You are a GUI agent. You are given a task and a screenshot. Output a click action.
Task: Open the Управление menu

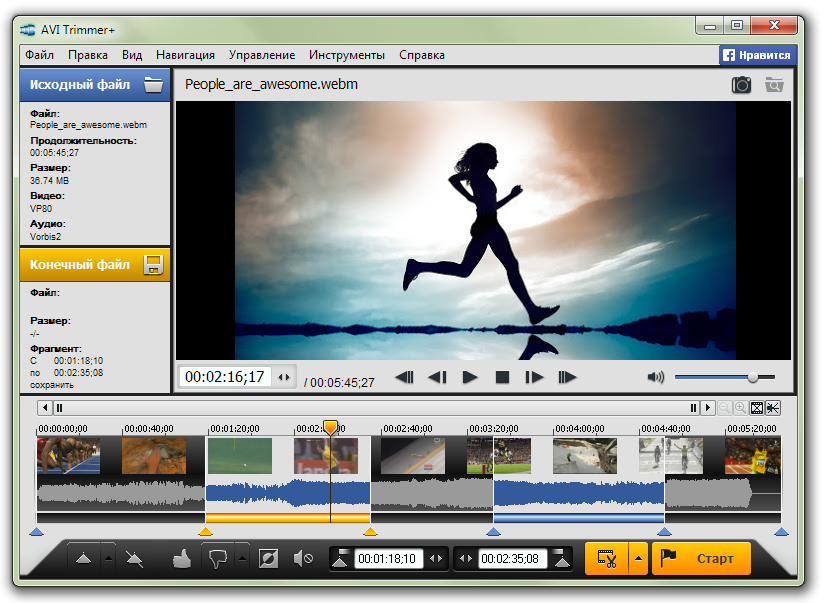[x=262, y=55]
